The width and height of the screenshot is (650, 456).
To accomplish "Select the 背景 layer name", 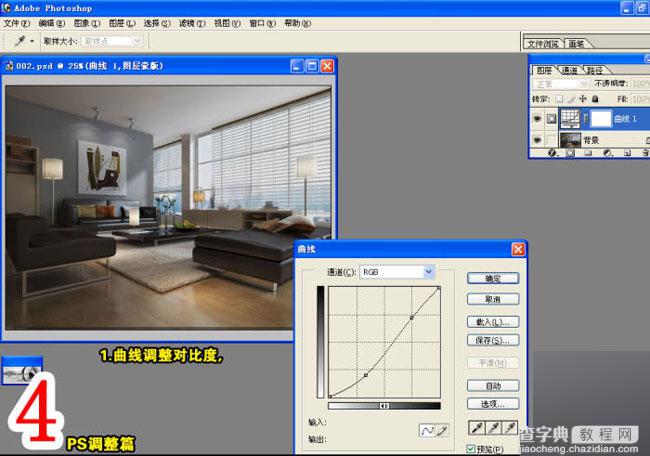I will pos(591,140).
